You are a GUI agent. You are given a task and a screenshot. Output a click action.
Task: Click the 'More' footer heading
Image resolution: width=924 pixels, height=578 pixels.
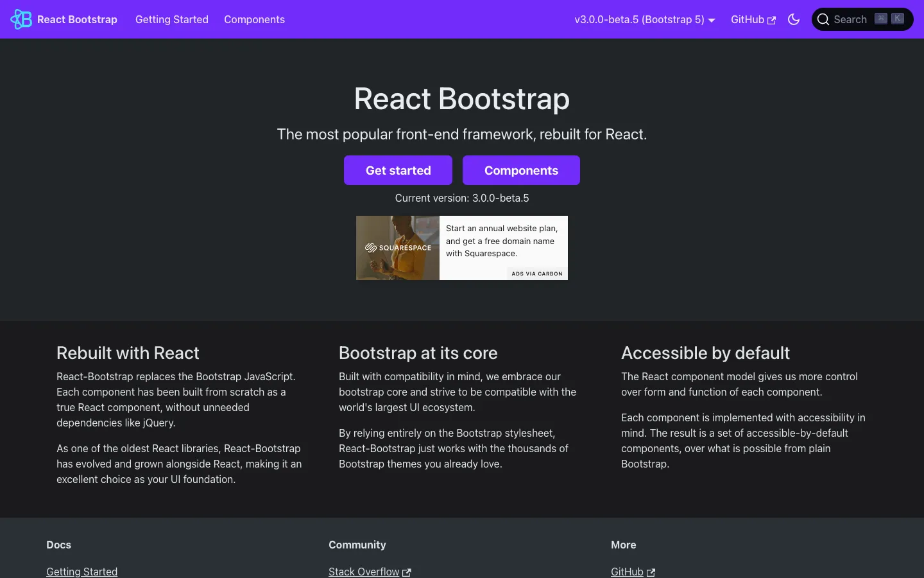[624, 545]
